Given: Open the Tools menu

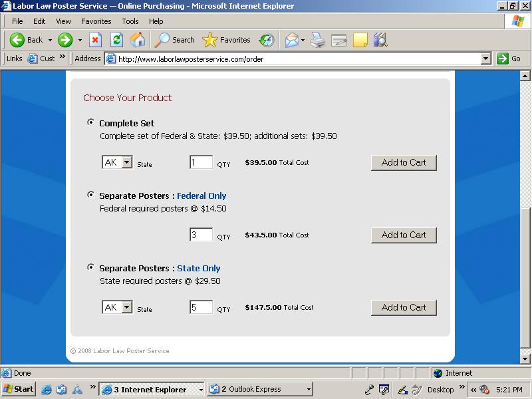Looking at the screenshot, I should pos(130,21).
